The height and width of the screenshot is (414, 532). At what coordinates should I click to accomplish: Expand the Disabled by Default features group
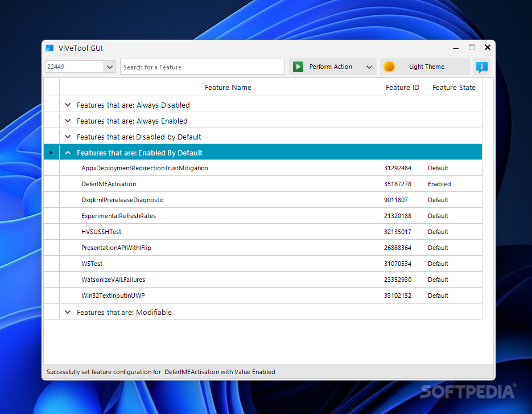click(68, 137)
